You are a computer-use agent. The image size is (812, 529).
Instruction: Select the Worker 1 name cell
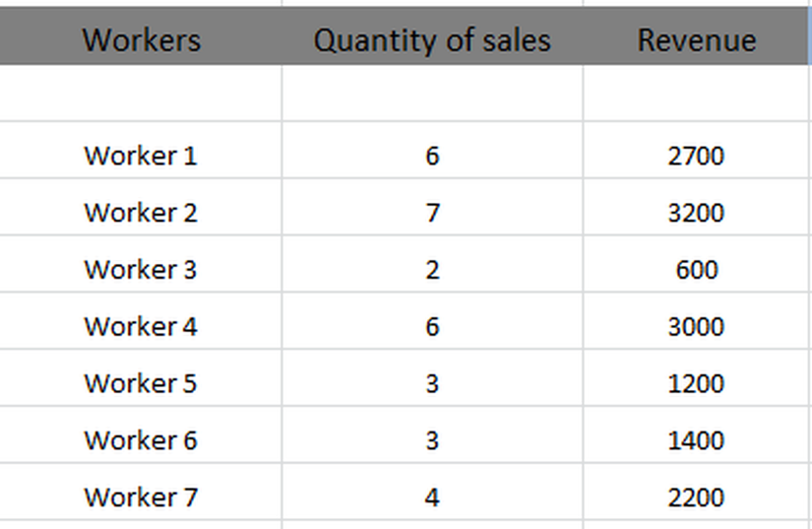point(141,156)
